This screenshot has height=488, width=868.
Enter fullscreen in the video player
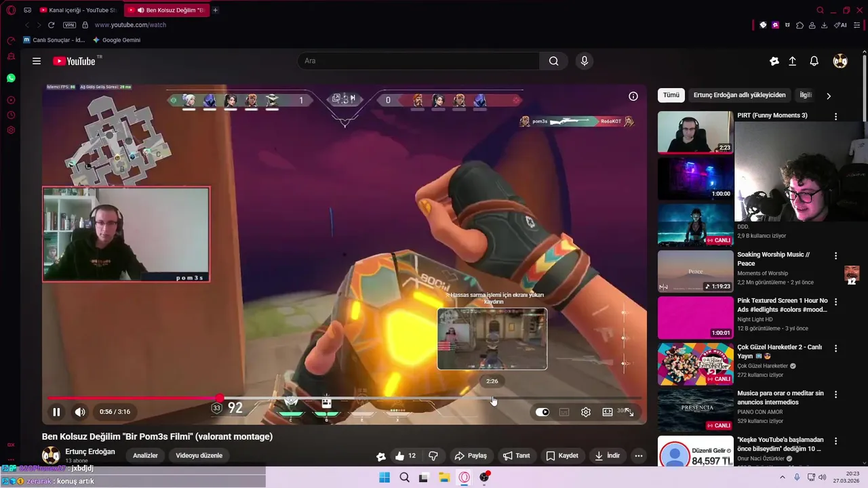[629, 411]
